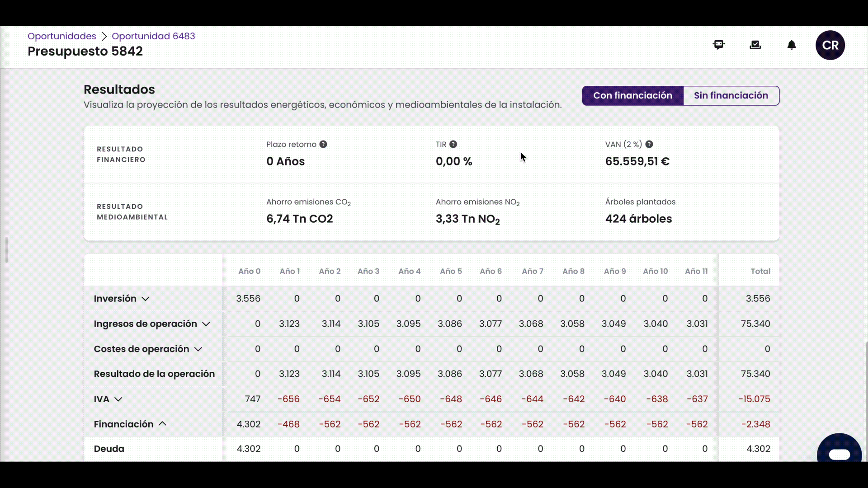868x488 pixels.
Task: Click the 0 Años payback value
Action: 285,161
